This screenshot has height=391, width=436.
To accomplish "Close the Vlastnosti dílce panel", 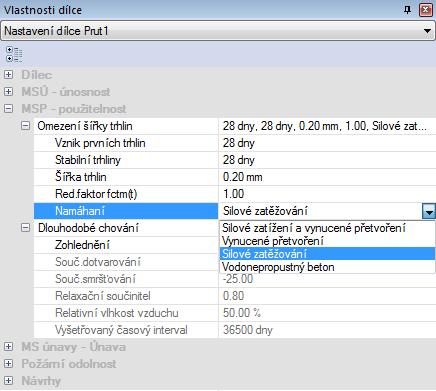I will [426, 10].
